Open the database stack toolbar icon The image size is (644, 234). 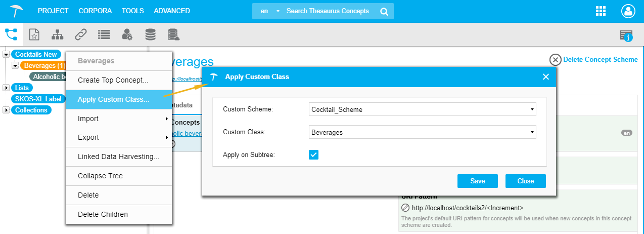(150, 34)
